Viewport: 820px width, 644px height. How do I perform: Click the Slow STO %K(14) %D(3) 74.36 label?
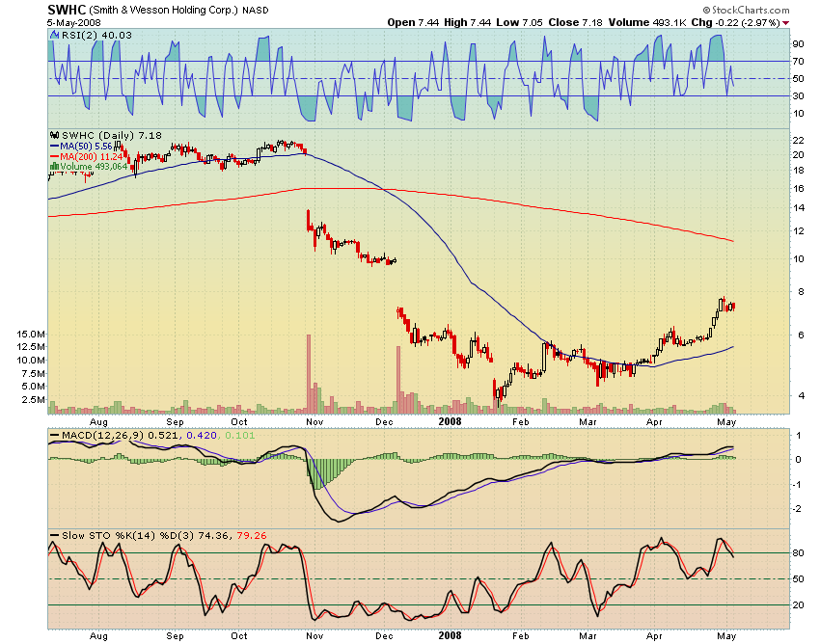click(x=146, y=535)
